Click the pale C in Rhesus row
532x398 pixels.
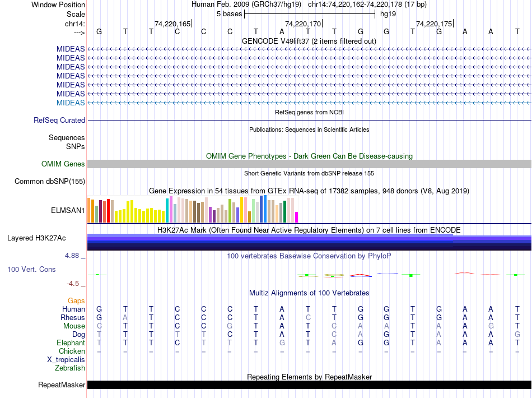308,317
